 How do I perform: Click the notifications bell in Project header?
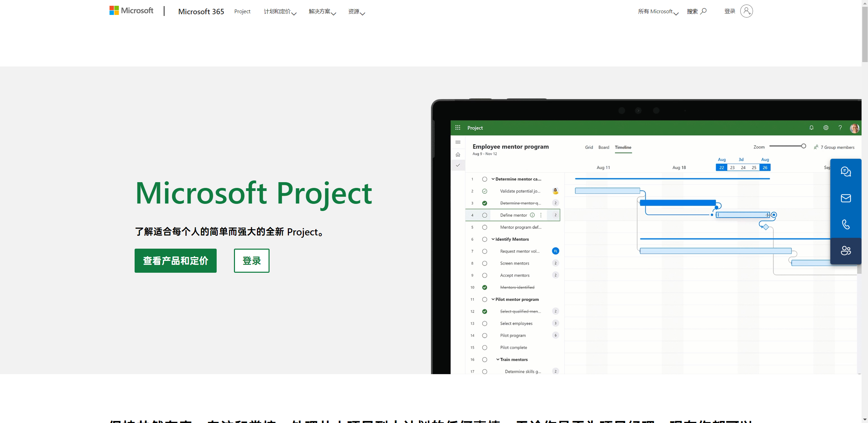pyautogui.click(x=811, y=128)
